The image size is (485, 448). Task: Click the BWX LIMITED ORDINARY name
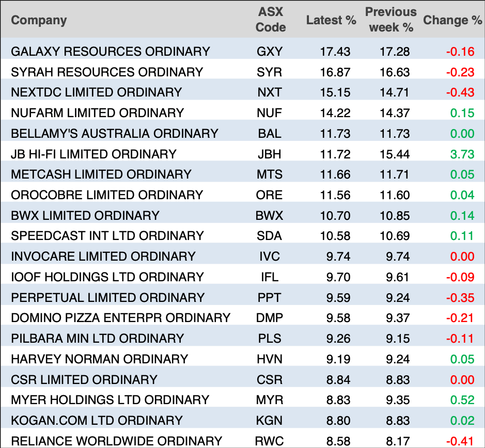(x=85, y=215)
